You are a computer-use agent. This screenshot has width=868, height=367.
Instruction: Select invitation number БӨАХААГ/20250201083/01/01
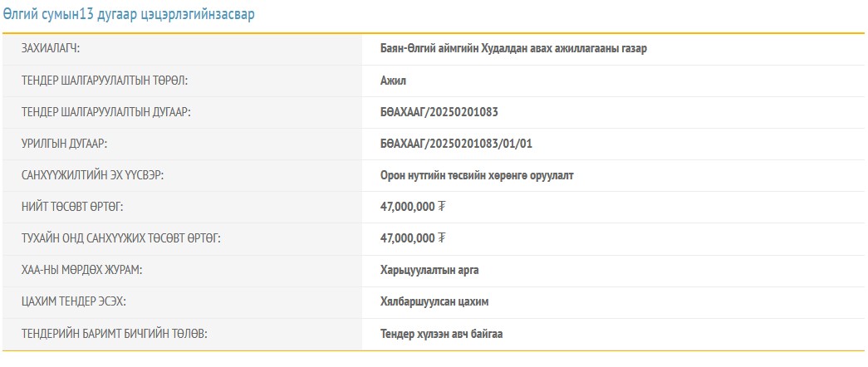click(456, 144)
